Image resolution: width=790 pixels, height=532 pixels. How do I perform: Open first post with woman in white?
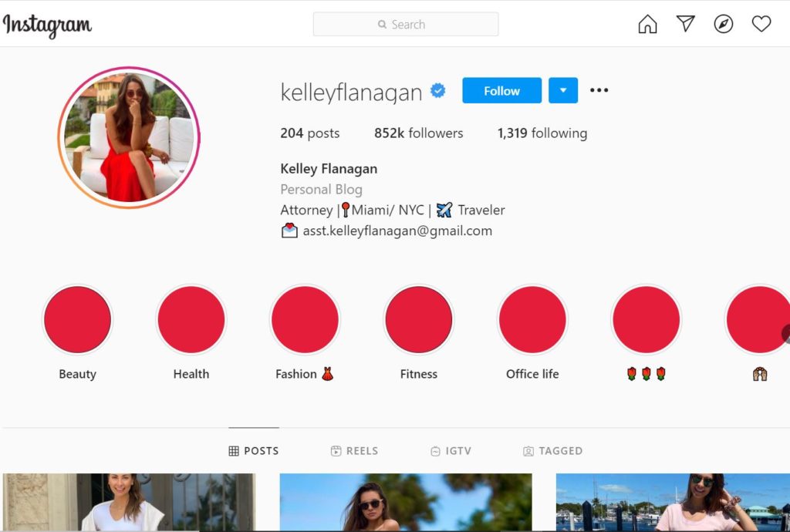click(129, 502)
